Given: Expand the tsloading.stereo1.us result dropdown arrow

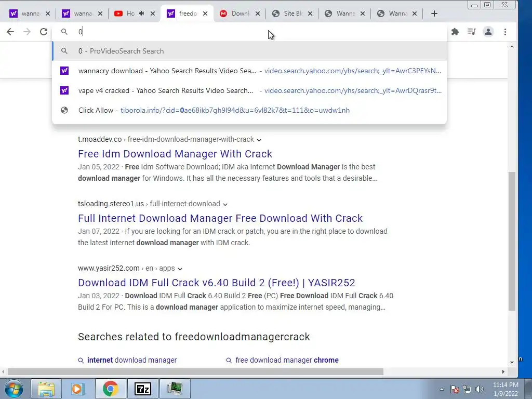Looking at the screenshot, I should pyautogui.click(x=225, y=204).
